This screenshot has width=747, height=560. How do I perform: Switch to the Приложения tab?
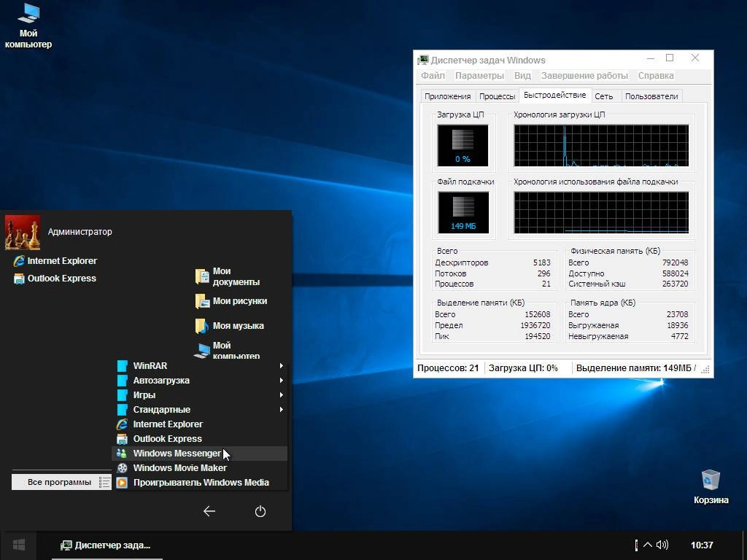pyautogui.click(x=447, y=96)
